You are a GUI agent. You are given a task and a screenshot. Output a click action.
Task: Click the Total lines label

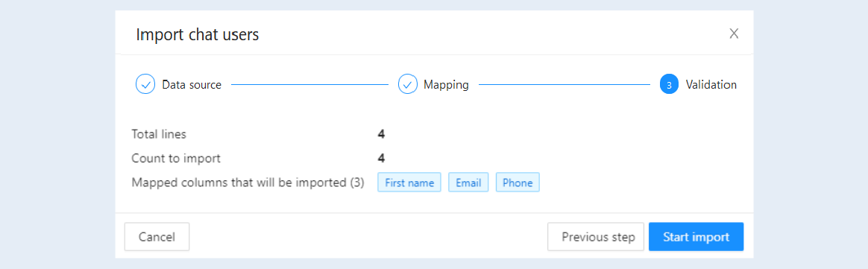pyautogui.click(x=159, y=134)
